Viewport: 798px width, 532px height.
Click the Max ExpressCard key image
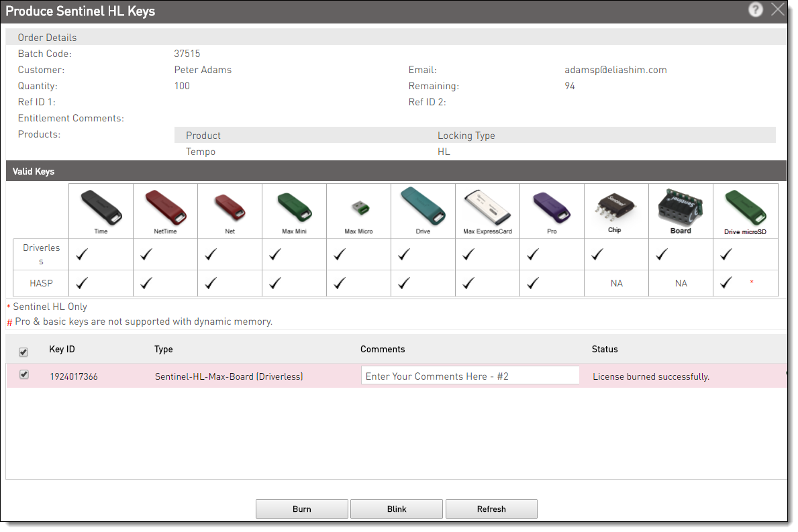pos(487,208)
